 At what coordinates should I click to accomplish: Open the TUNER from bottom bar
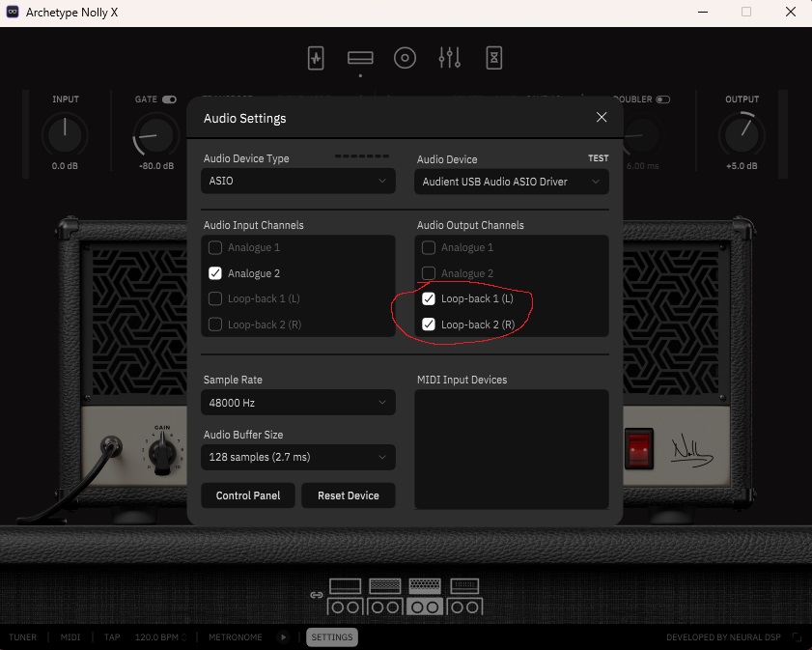23,637
